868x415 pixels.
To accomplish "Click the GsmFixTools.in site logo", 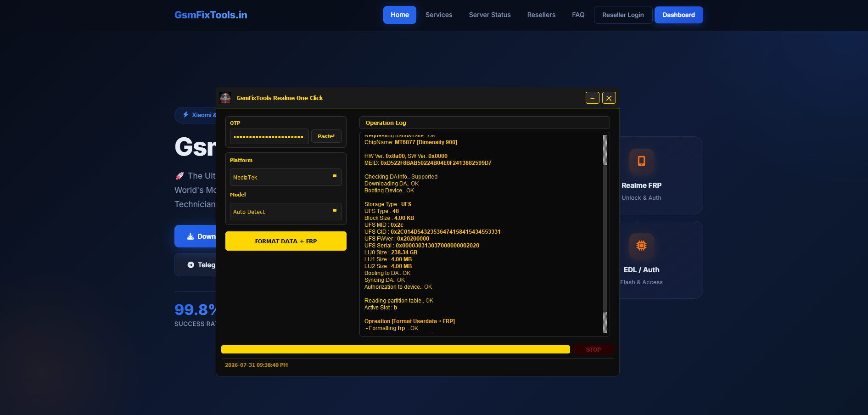I will pos(211,15).
